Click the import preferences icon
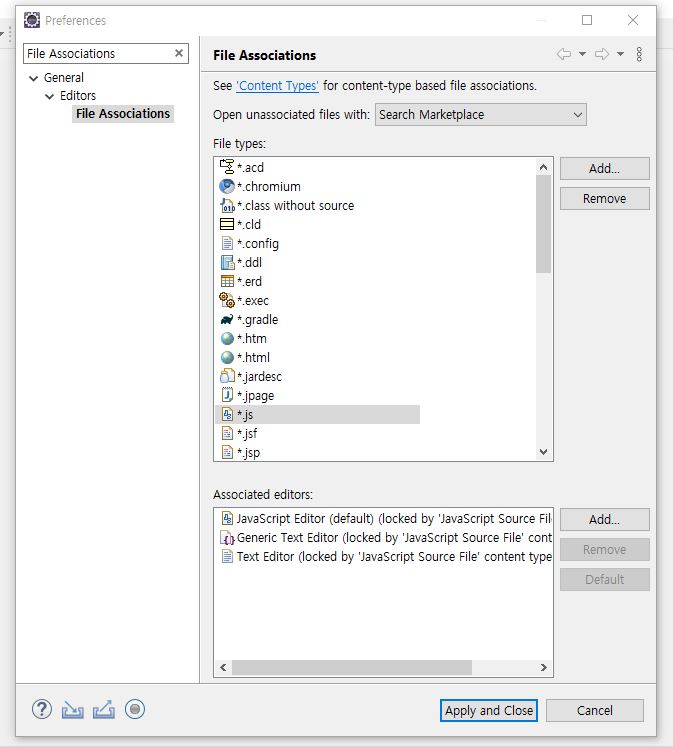673x747 pixels. tap(72, 709)
